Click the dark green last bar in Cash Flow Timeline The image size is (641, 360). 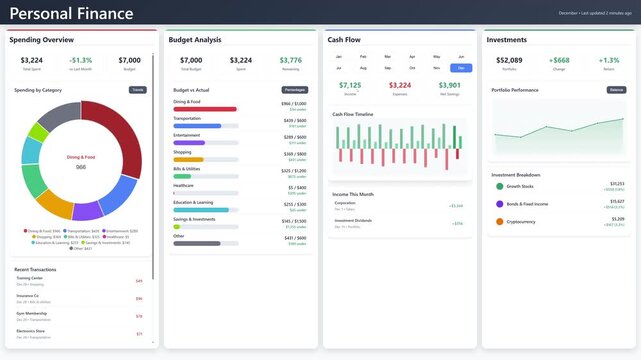[454, 137]
